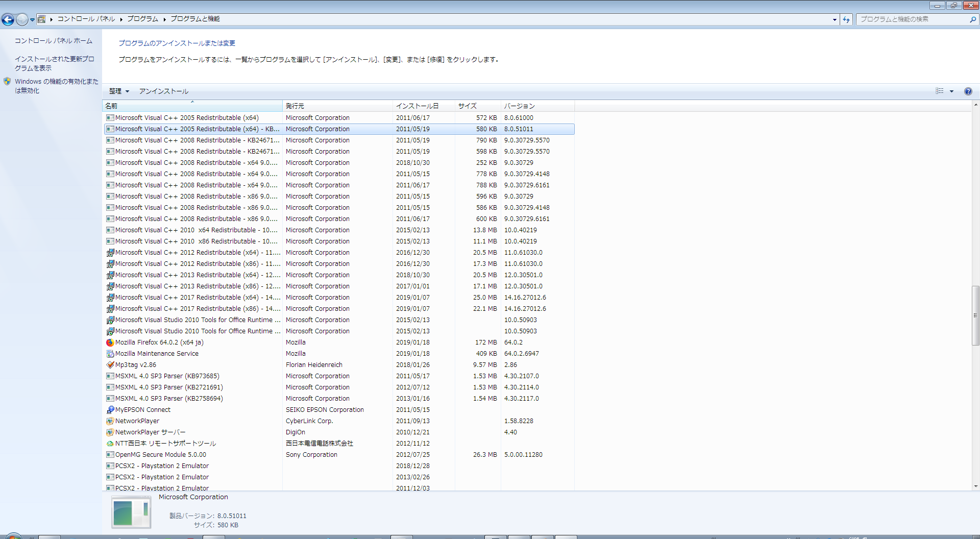Image resolution: width=980 pixels, height=539 pixels.
Task: Expand the arrow after プログラム breadcrumb
Action: [165, 19]
